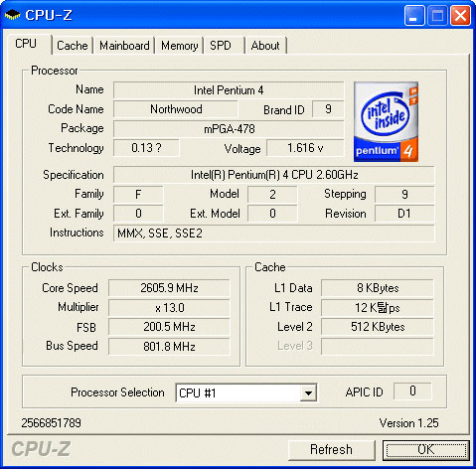Screen dimensions: 476x469
Task: Click the Instructions field MMX, SSE, SSE2
Action: point(273,234)
